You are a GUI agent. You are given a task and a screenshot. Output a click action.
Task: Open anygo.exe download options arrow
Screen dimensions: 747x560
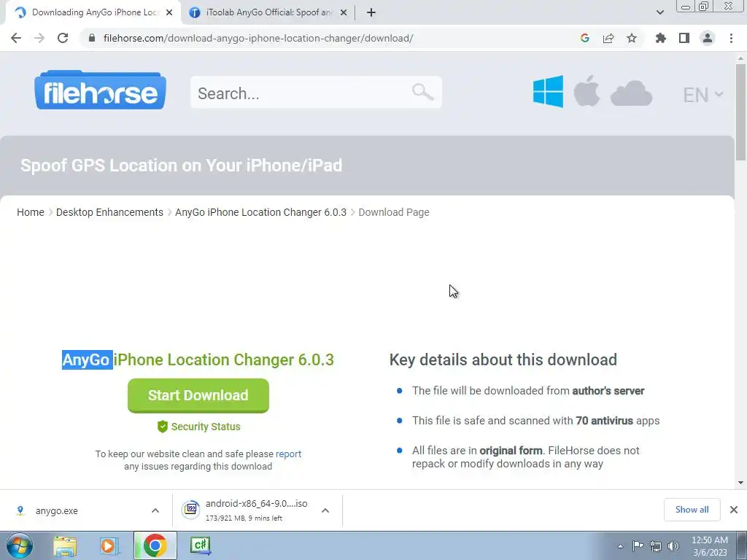155,510
